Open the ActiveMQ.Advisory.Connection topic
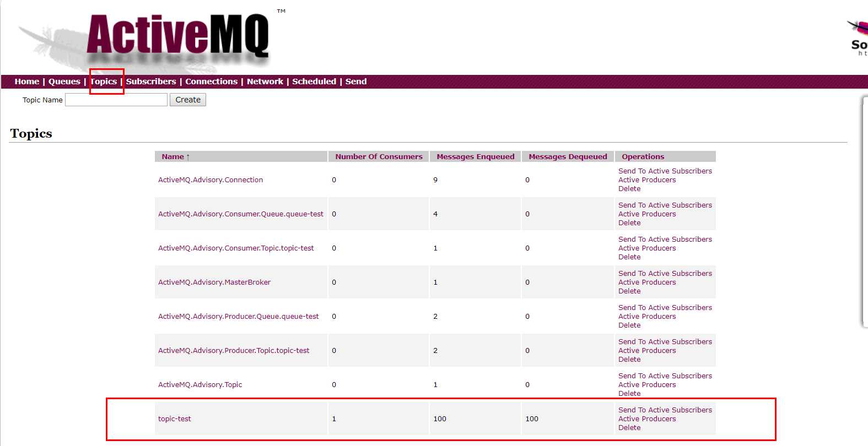Image resolution: width=868 pixels, height=446 pixels. pos(211,180)
